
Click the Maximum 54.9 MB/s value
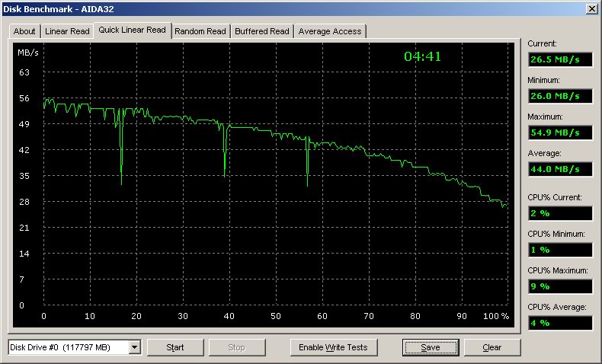[x=560, y=133]
